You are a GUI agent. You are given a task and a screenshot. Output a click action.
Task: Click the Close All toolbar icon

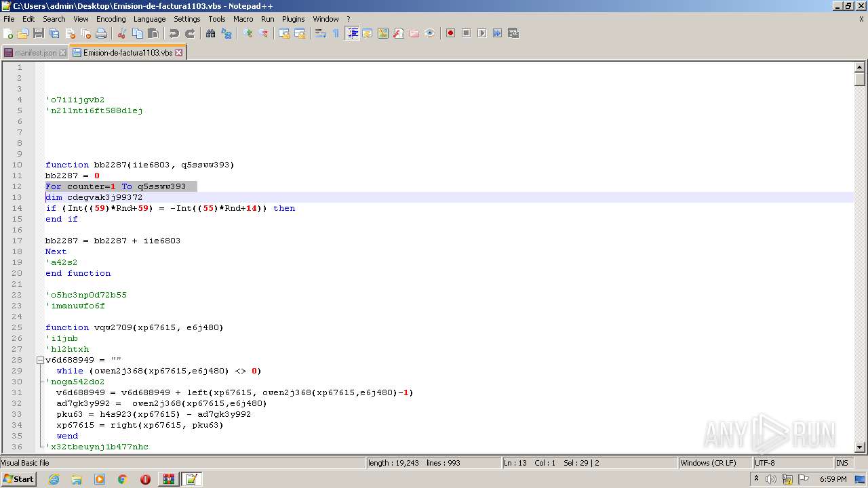click(x=85, y=33)
